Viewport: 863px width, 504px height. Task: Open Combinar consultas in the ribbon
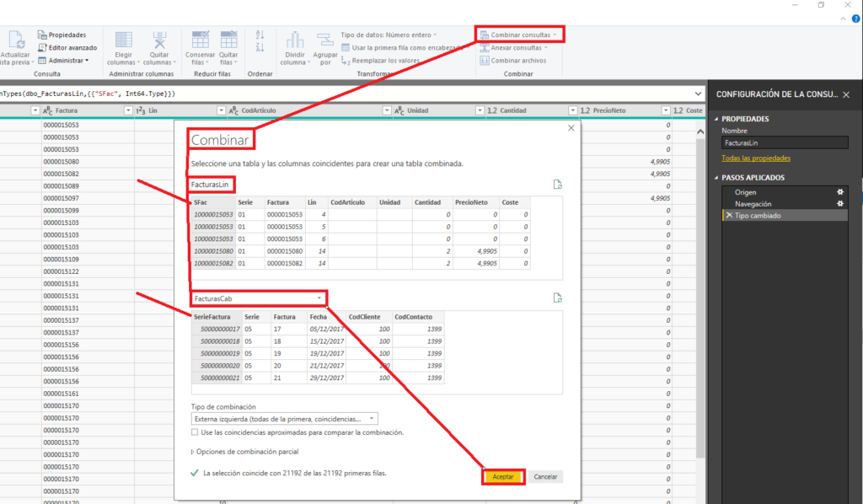click(x=518, y=34)
